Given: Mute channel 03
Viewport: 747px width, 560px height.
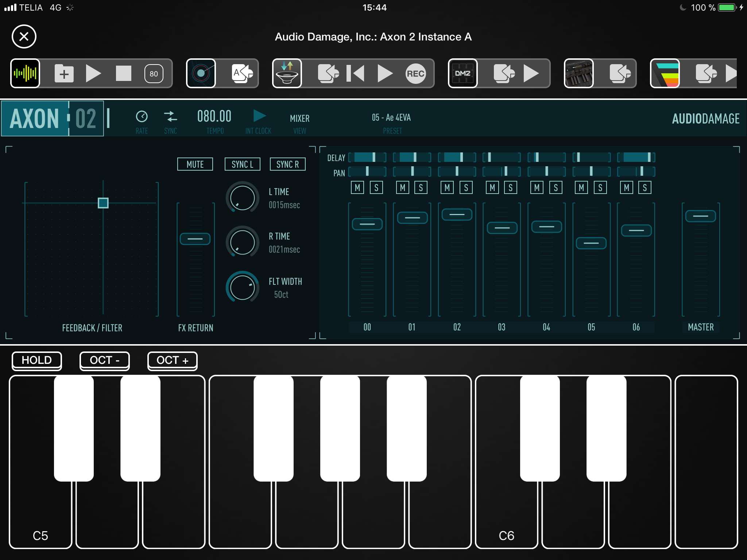Looking at the screenshot, I should coord(492,188).
